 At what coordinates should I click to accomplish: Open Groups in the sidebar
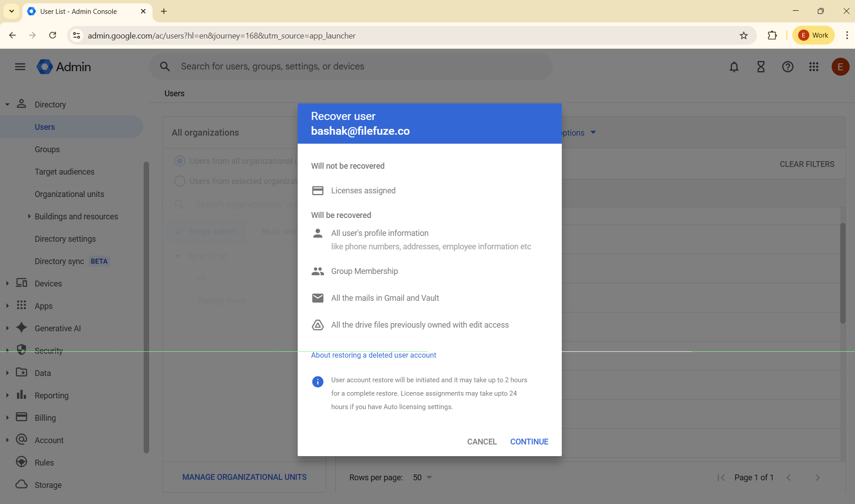coord(47,149)
